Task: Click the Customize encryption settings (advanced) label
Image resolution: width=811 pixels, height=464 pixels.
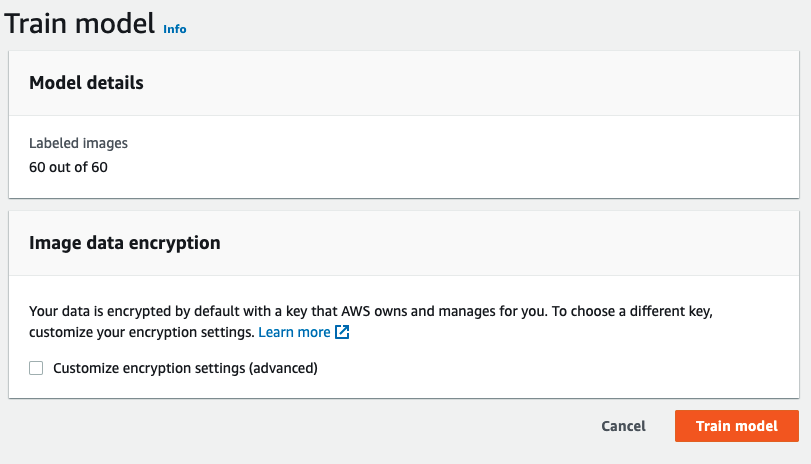Action: coord(185,368)
